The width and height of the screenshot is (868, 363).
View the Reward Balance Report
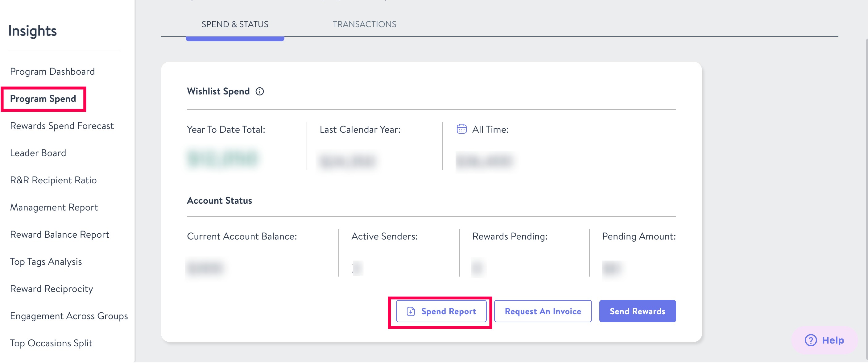click(60, 235)
